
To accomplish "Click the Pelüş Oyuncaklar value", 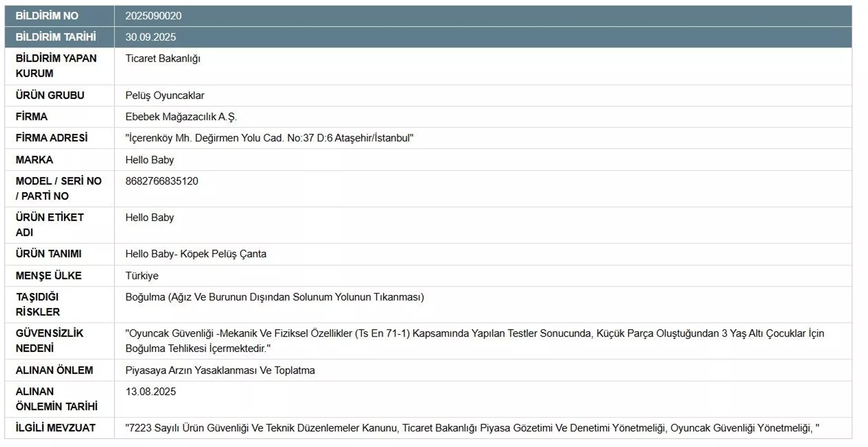I will tap(165, 95).
